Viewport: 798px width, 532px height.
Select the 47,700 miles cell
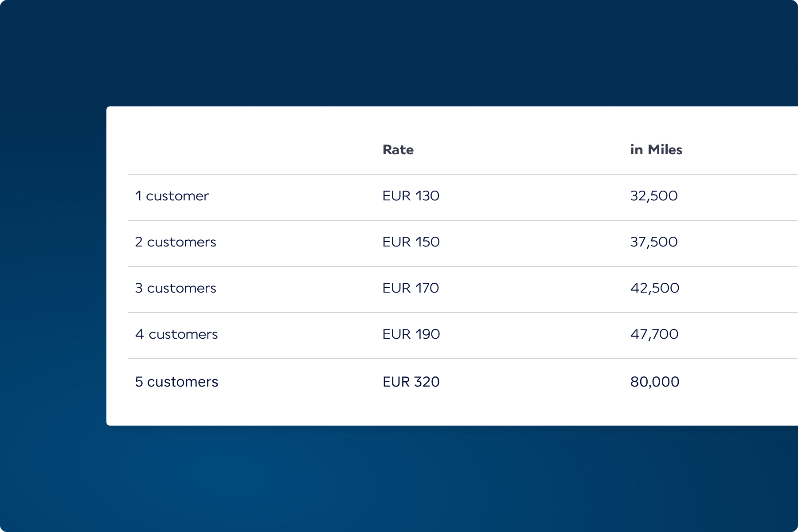654,334
